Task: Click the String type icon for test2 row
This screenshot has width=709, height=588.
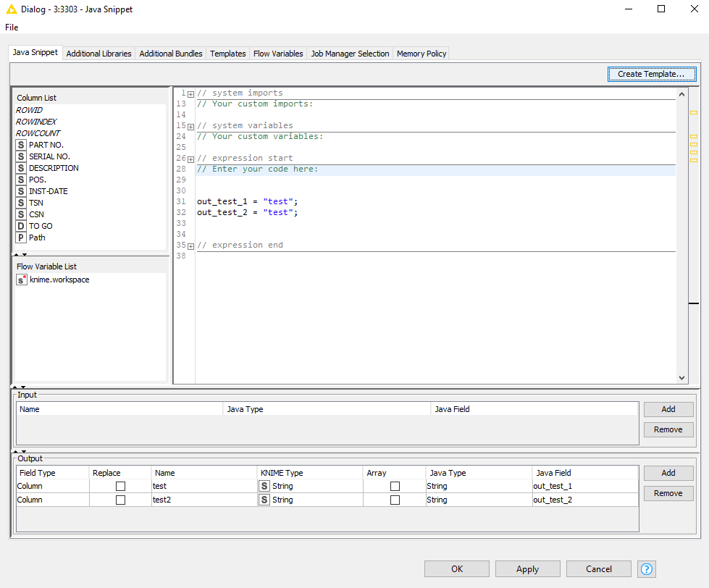Action: pyautogui.click(x=264, y=500)
